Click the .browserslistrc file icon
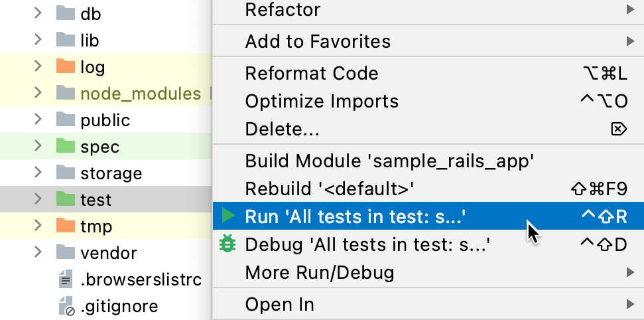Image resolution: width=644 pixels, height=320 pixels. coord(66,280)
